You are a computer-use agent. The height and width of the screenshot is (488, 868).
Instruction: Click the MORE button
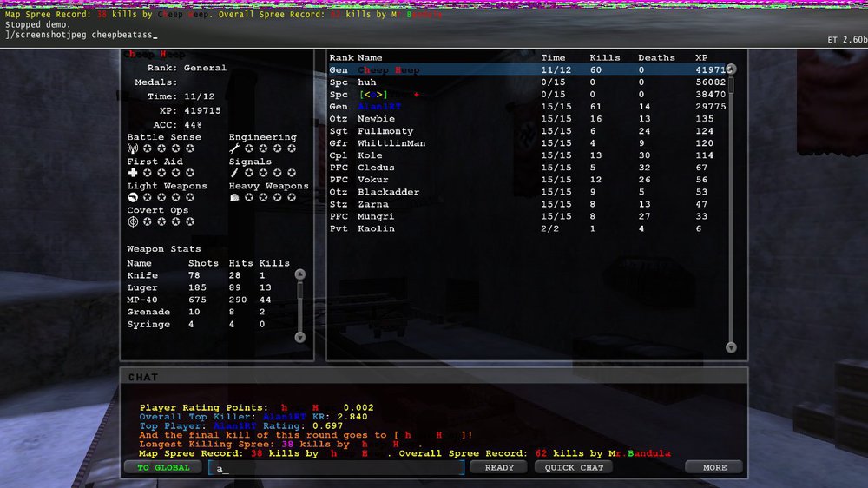coord(714,467)
